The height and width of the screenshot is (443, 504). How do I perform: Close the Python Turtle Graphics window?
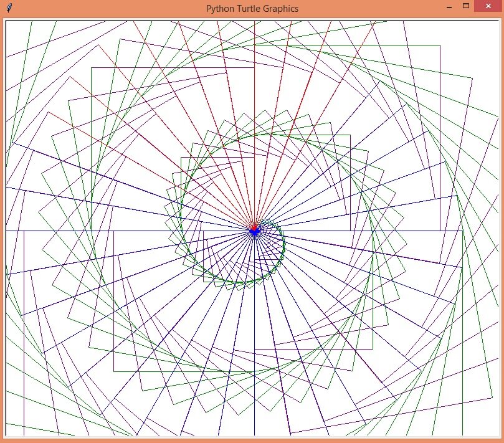(488, 6)
